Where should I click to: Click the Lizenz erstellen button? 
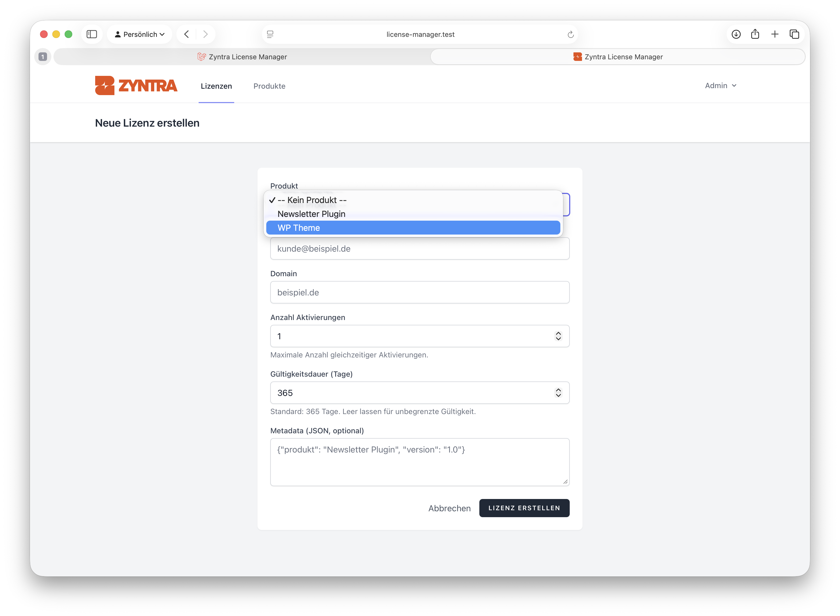point(524,508)
